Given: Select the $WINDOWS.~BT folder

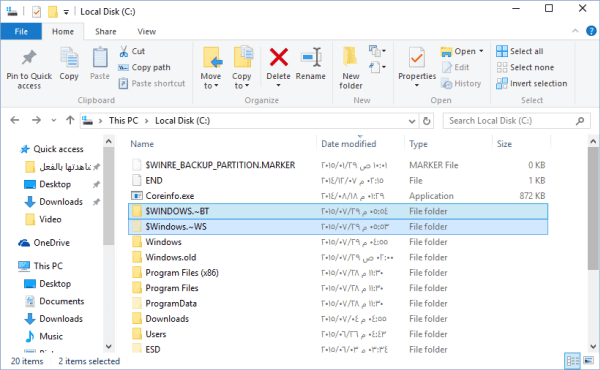Looking at the screenshot, I should pos(338,211).
